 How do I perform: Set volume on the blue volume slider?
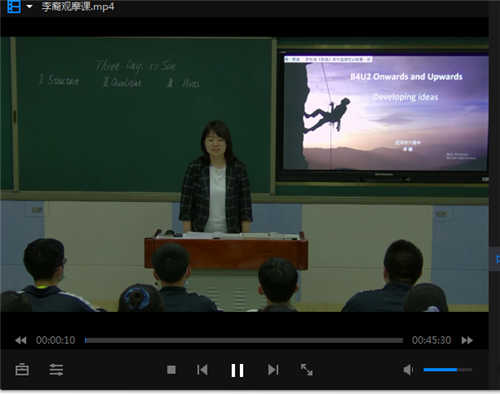pos(448,370)
